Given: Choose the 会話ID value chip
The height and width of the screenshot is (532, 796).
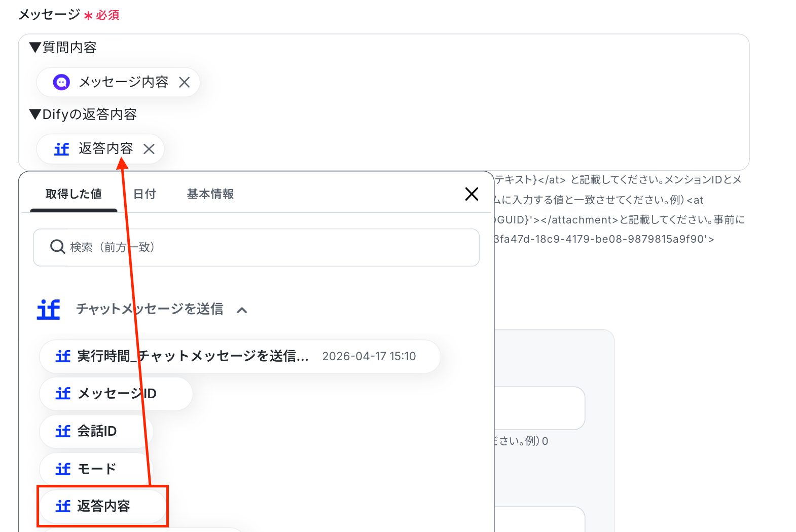Looking at the screenshot, I should pyautogui.click(x=96, y=431).
